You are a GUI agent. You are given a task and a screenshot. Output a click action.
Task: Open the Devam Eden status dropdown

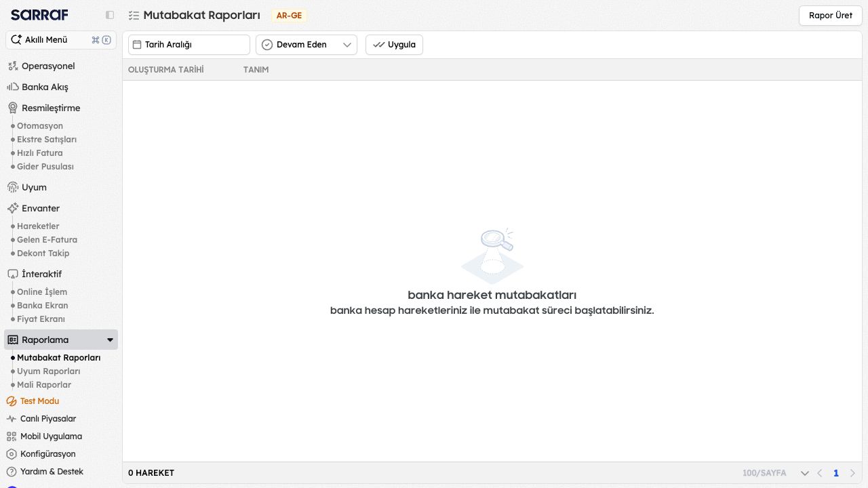click(307, 45)
